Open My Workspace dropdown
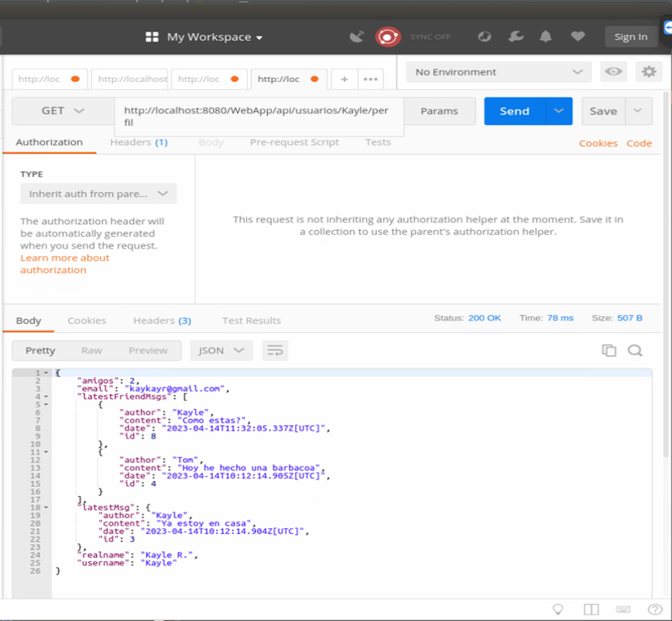672x621 pixels. point(215,37)
